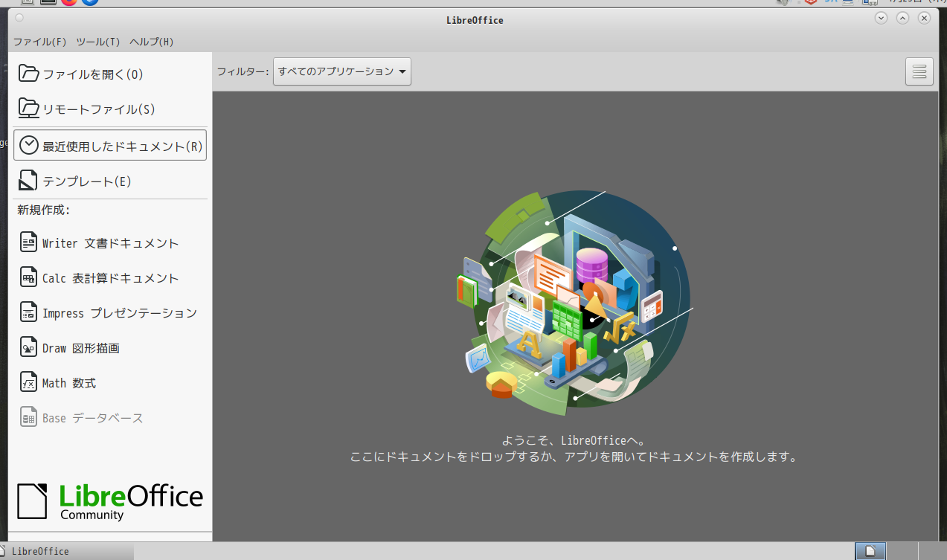
Task: Close the LibreOffice window
Action: tap(924, 19)
